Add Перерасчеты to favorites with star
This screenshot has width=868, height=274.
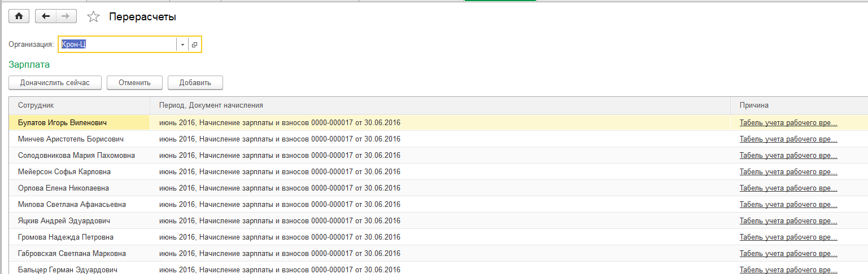click(93, 17)
